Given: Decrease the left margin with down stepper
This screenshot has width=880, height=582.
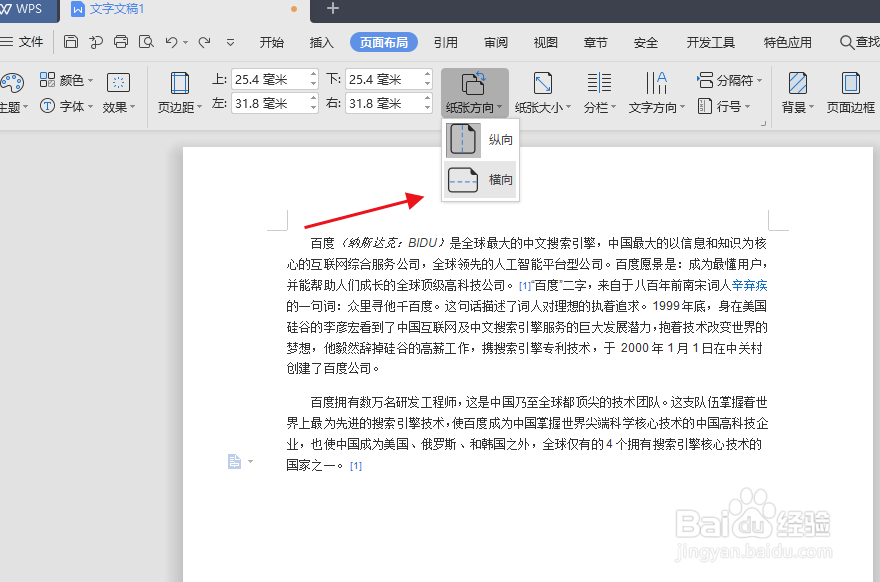Looking at the screenshot, I should point(314,108).
